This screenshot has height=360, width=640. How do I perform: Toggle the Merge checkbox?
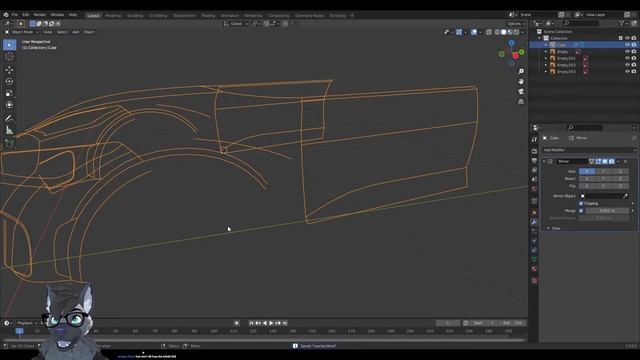[x=581, y=211]
